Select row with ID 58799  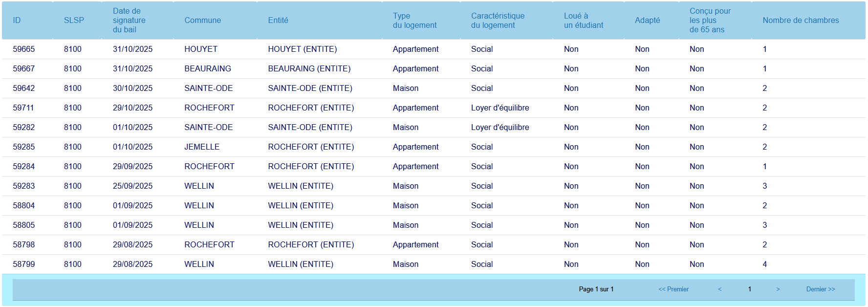point(24,264)
